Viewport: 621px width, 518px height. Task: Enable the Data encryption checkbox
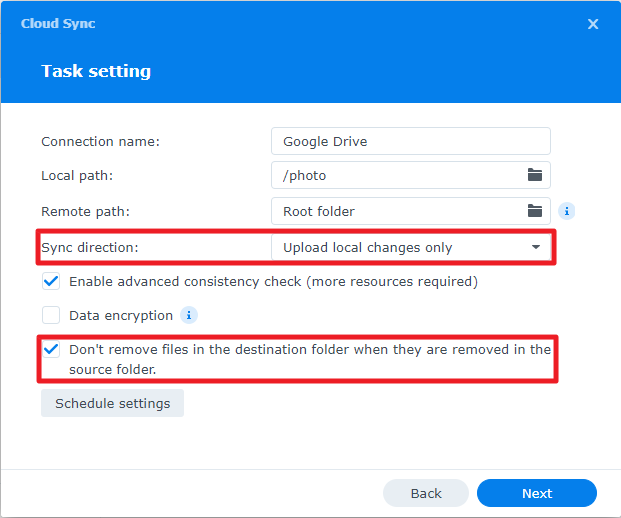point(52,315)
